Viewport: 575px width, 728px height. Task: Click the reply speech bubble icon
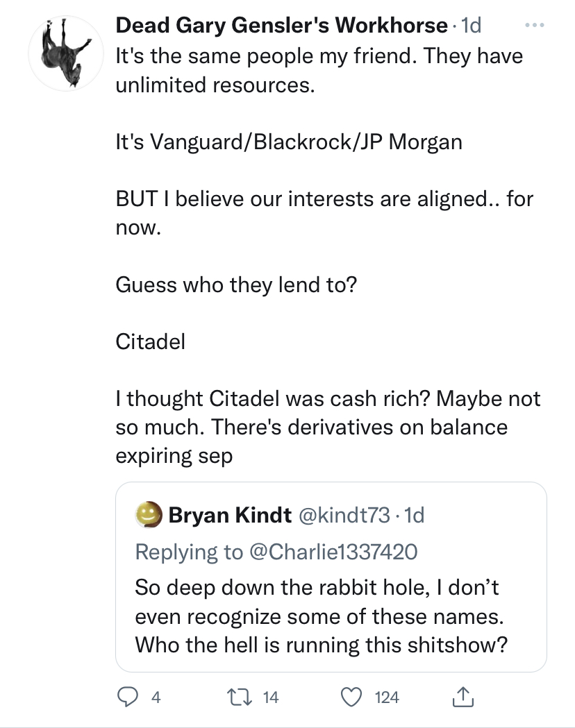(x=126, y=697)
